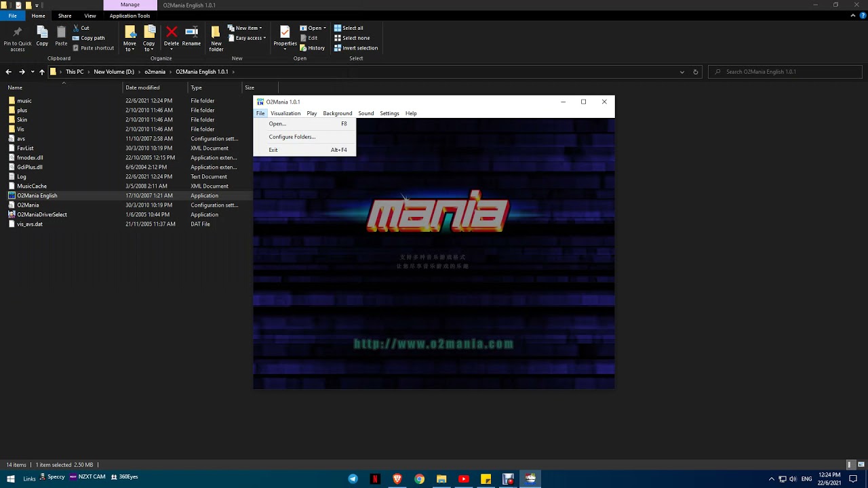Expand the ribbon Open dropdown

coord(325,28)
